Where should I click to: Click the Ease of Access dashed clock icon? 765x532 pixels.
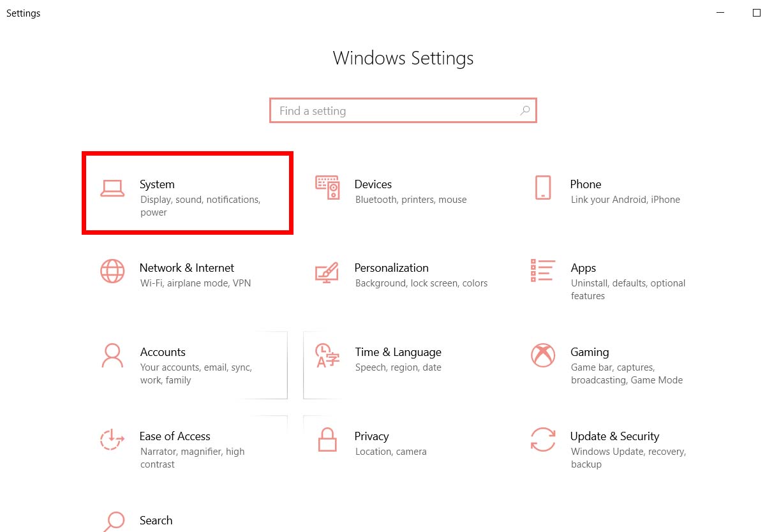point(112,440)
